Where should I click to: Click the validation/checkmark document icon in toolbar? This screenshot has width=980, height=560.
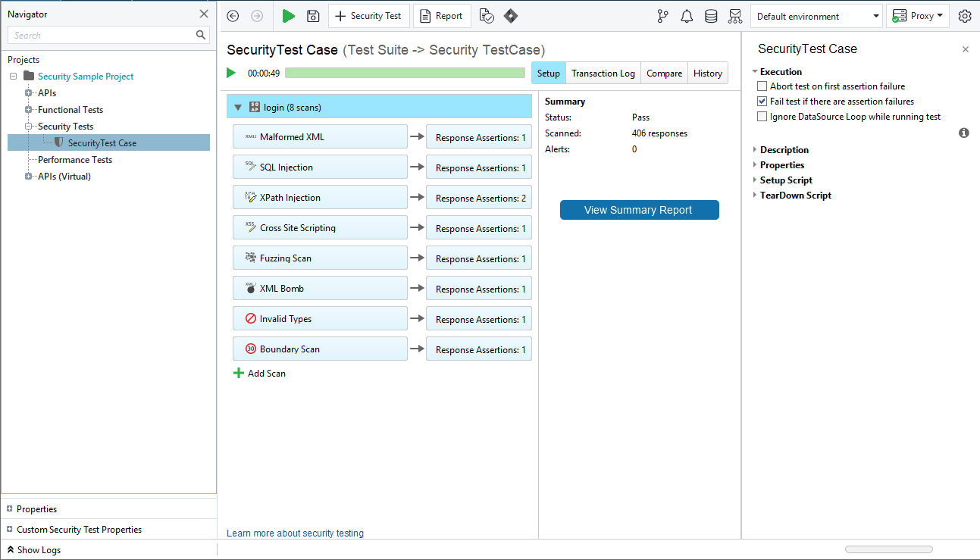487,15
